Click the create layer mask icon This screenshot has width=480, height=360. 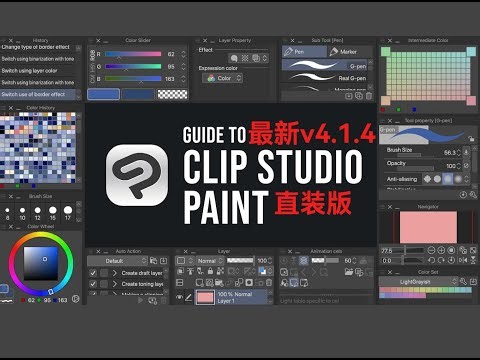coord(249,283)
